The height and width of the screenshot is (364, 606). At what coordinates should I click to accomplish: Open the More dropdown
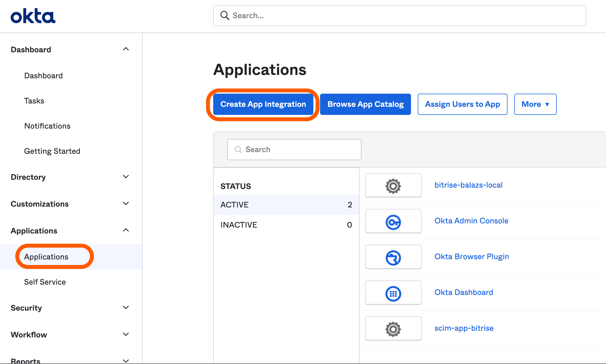[x=535, y=104]
